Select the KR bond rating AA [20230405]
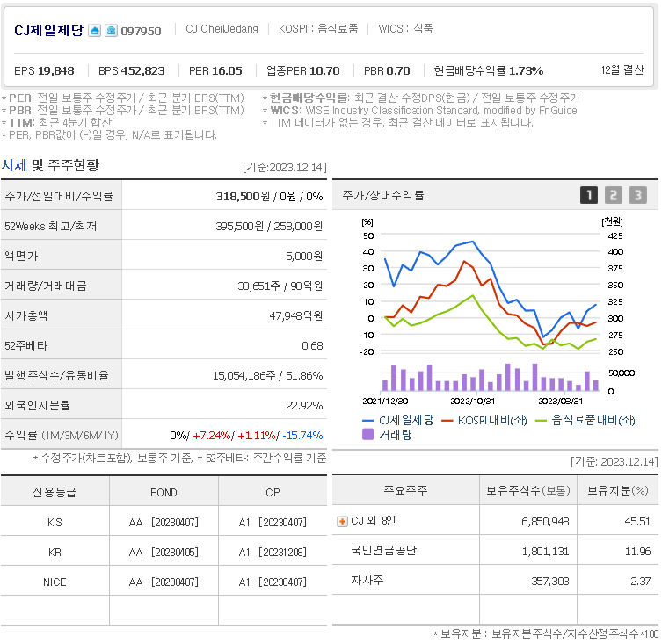The width and height of the screenshot is (669, 644). (x=164, y=553)
